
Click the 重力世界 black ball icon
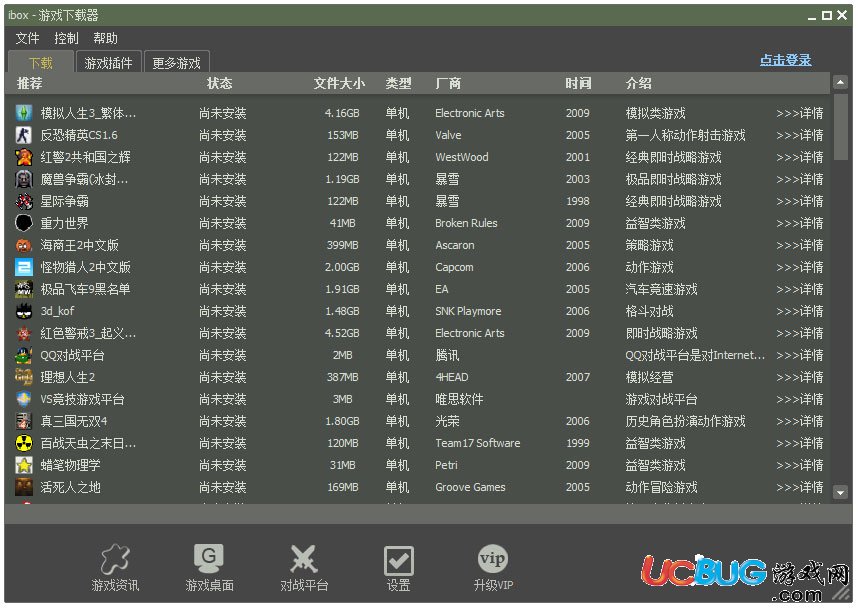24,223
